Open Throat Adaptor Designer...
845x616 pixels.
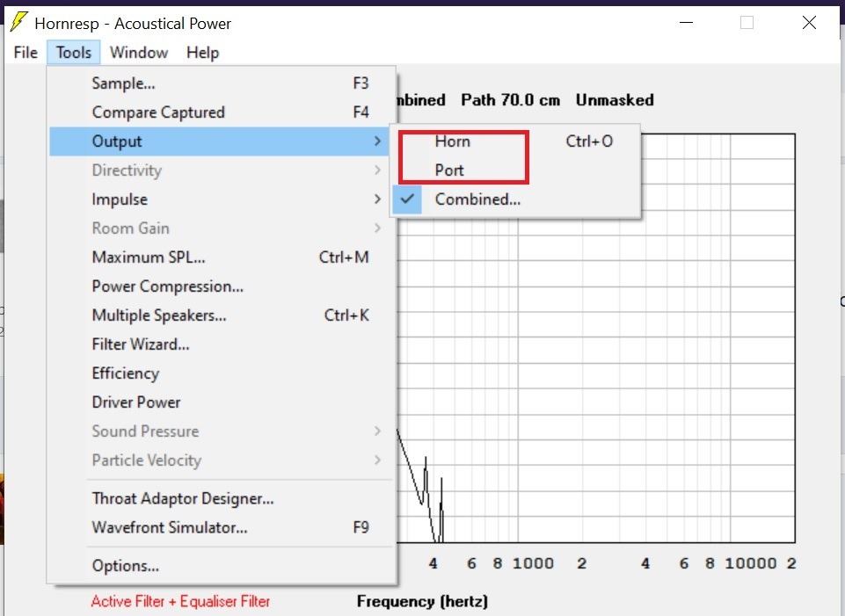point(222,498)
